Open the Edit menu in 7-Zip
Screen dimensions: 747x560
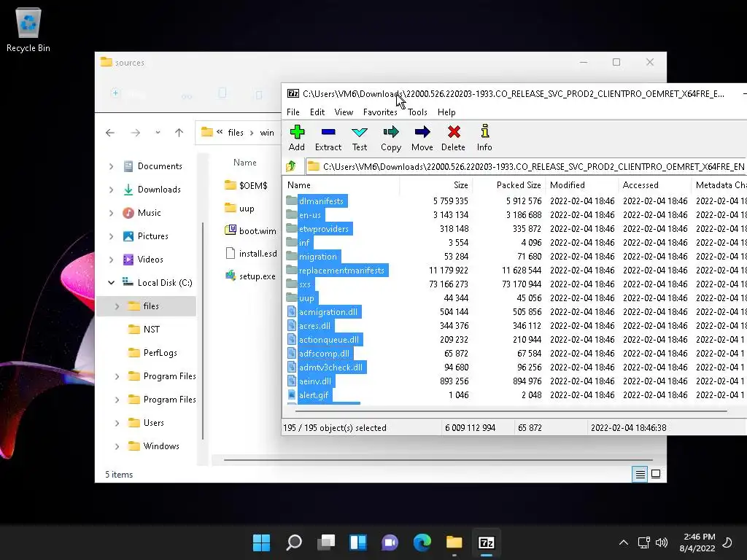tap(317, 112)
